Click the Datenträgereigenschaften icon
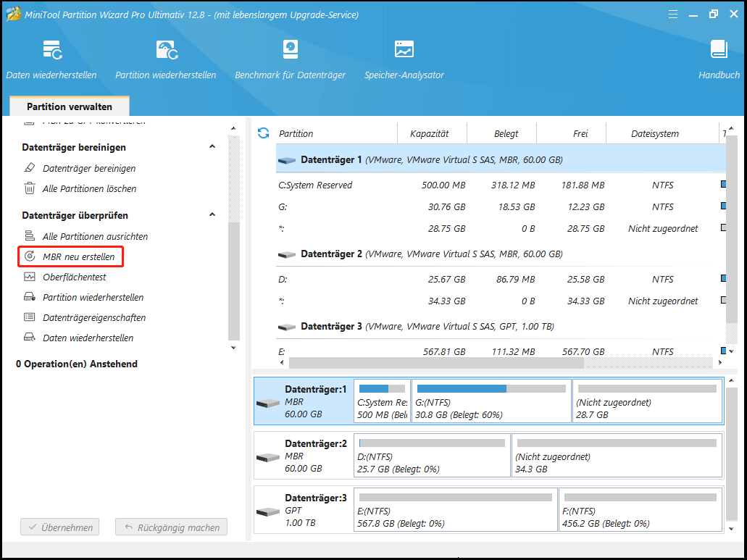747x560 pixels. click(x=30, y=317)
